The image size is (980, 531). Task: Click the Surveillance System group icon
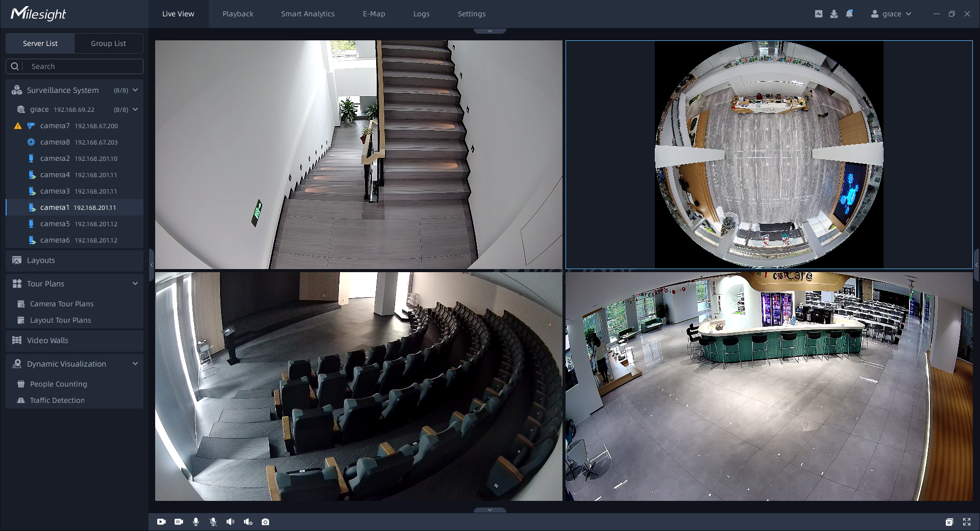pos(17,90)
